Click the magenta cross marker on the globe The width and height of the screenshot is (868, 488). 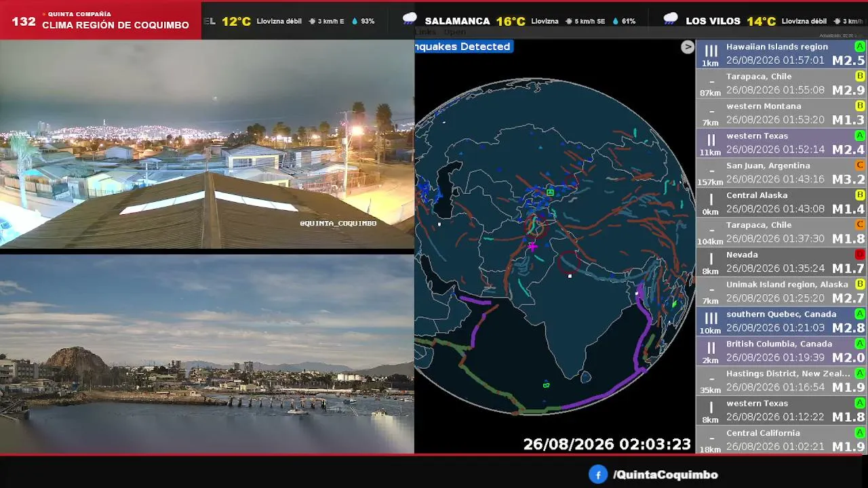tap(533, 247)
